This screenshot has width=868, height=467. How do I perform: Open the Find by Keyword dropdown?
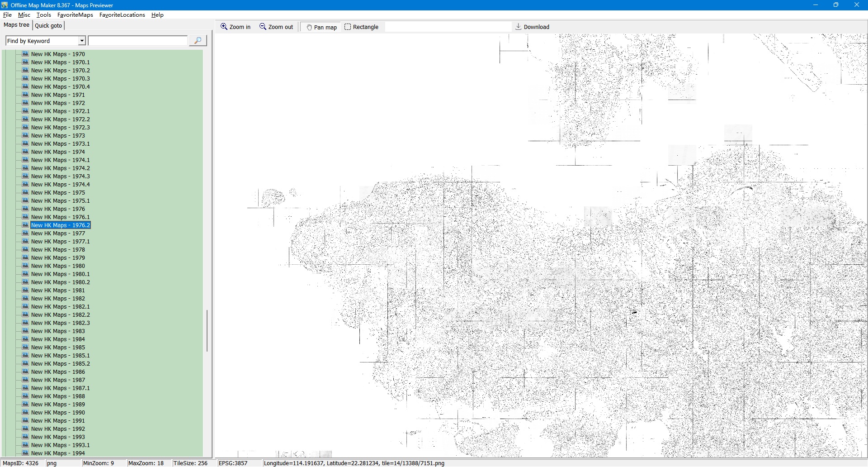82,41
